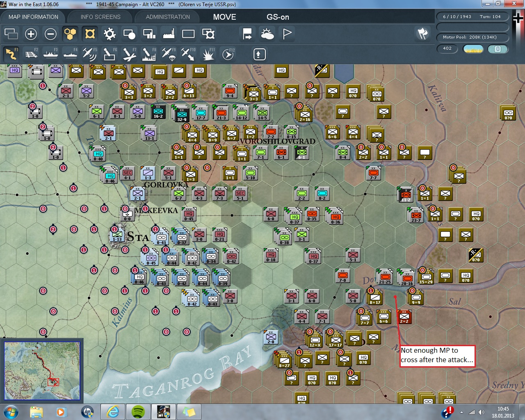Select the HQ 0-21 counter
Screen dimensions: 525x420
(220, 235)
